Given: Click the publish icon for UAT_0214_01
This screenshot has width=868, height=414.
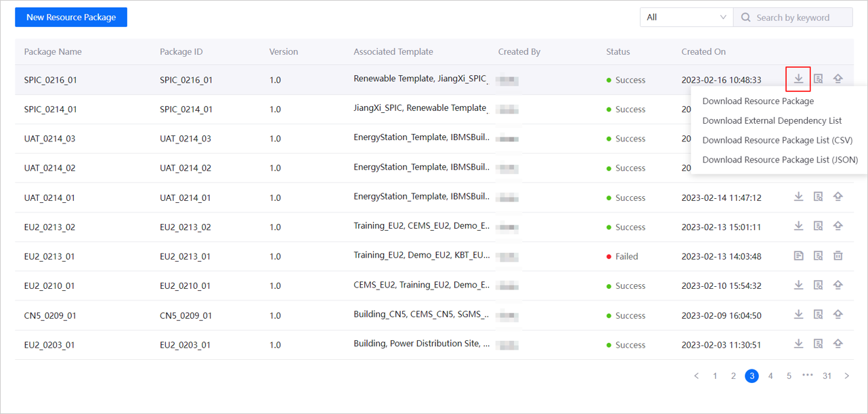Looking at the screenshot, I should (838, 197).
